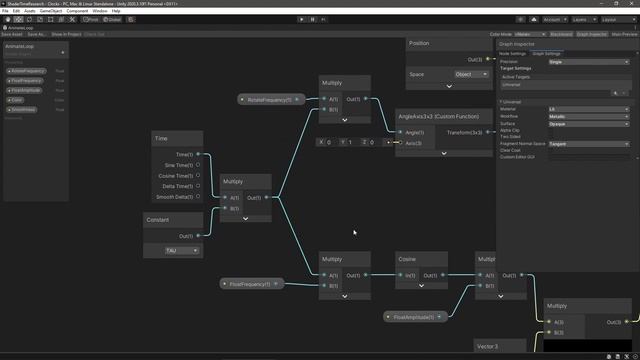Viewport: 640px width, 360px height.
Task: Click the auto-save status icon bottom right
Action: [x=634, y=356]
